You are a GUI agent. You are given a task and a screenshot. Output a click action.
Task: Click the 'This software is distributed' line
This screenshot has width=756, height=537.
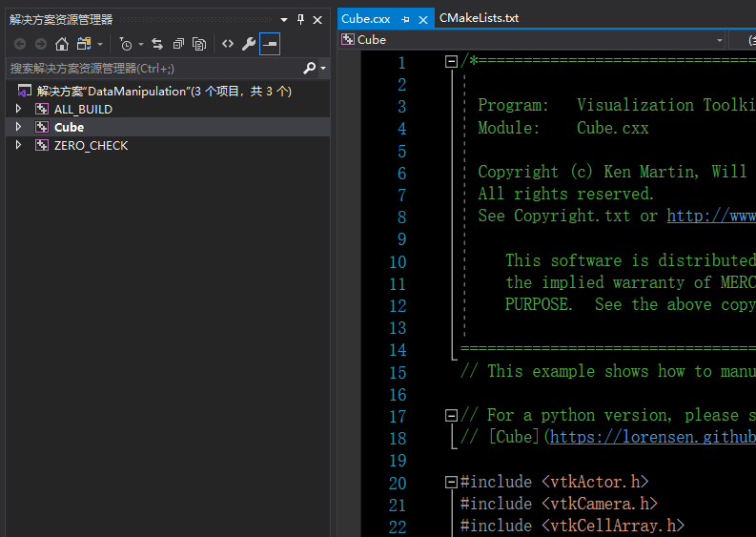(x=630, y=260)
